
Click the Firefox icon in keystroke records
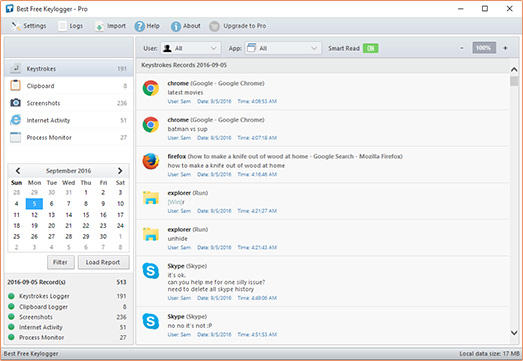click(151, 161)
